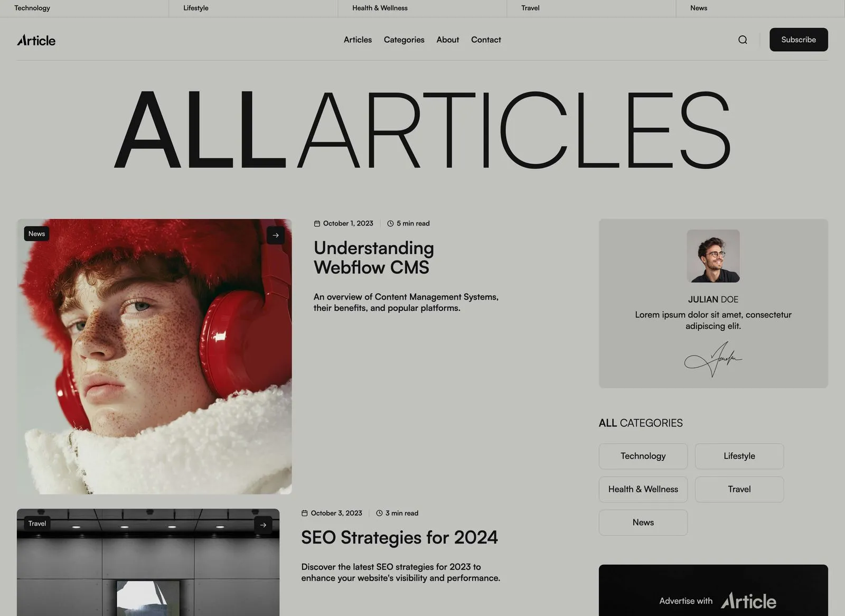Click the Travel tag on second article image
This screenshot has height=616, width=845.
(37, 524)
